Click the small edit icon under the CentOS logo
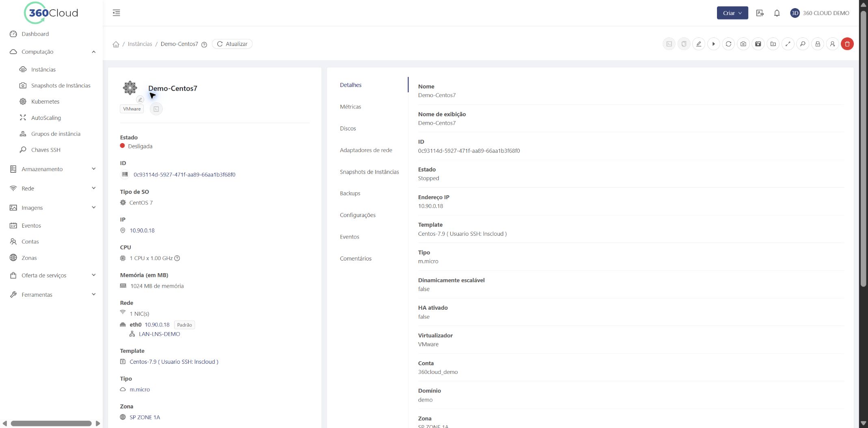Screen dimensions: 868x428 tap(140, 100)
